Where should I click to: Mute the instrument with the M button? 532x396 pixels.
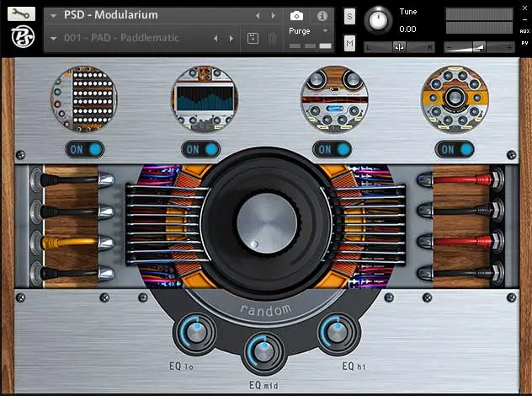pyautogui.click(x=349, y=43)
